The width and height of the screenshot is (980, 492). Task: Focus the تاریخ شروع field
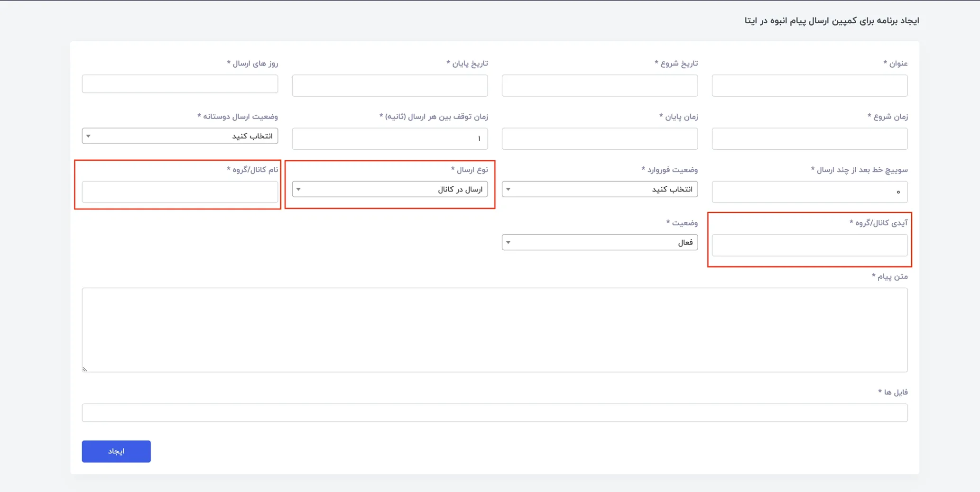pos(600,85)
